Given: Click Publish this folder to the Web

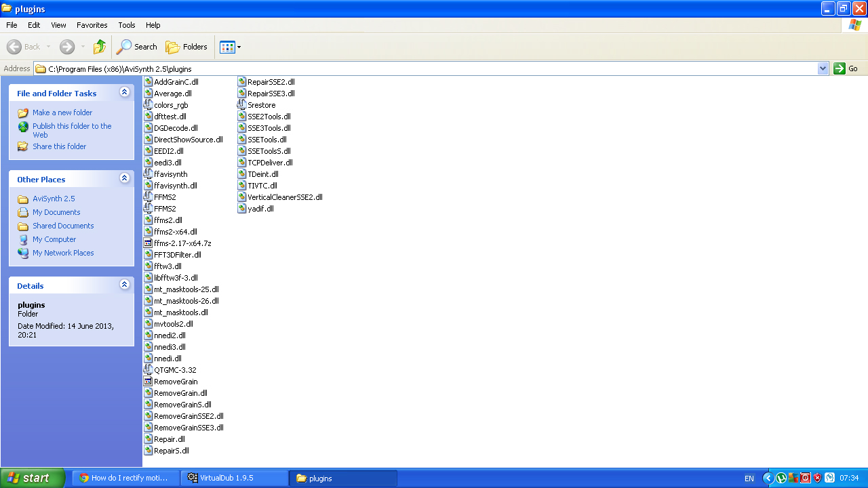Looking at the screenshot, I should click(72, 130).
